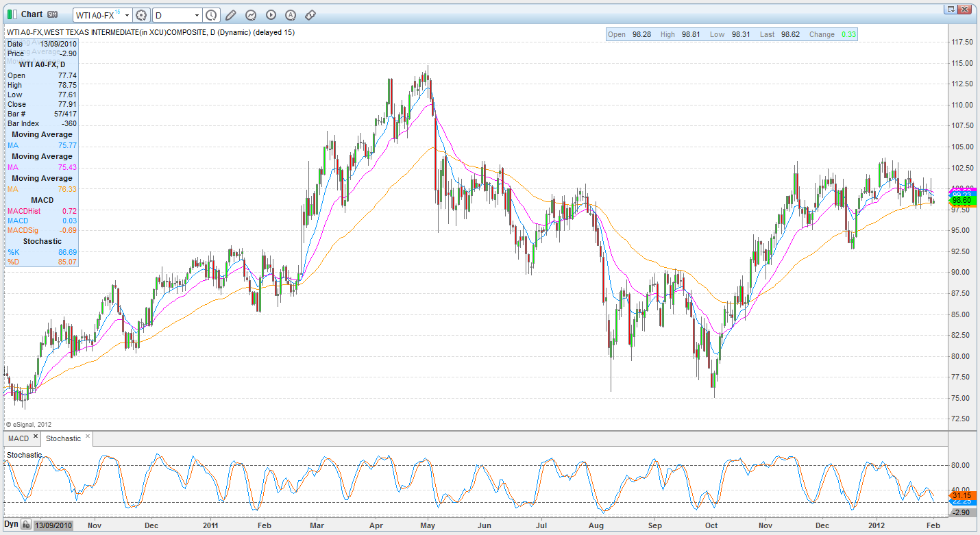Close the Stochastic tab with its x
Viewport: 980px width, 535px height.
click(x=88, y=436)
